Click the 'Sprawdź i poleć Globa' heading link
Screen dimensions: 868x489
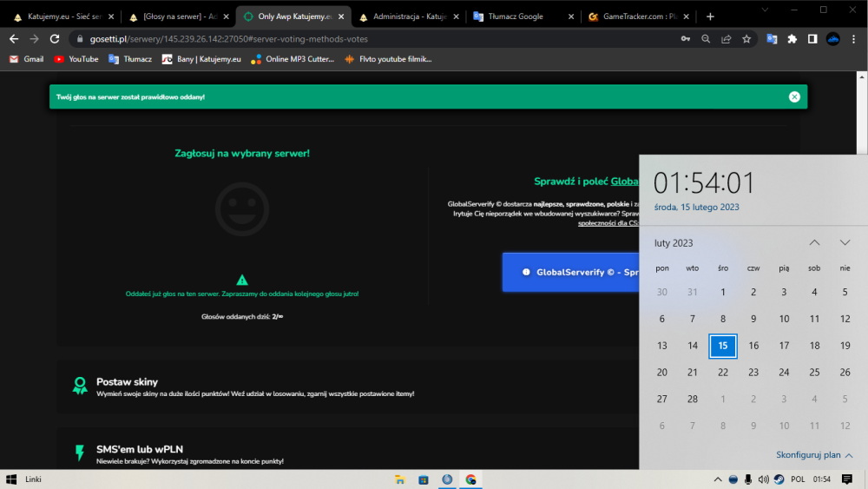586,182
